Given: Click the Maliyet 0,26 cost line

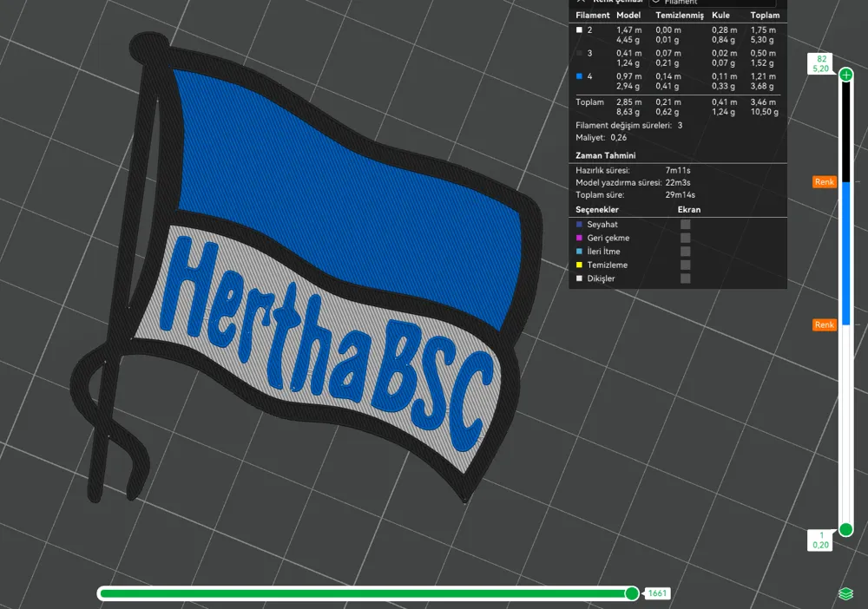Looking at the screenshot, I should (602, 137).
